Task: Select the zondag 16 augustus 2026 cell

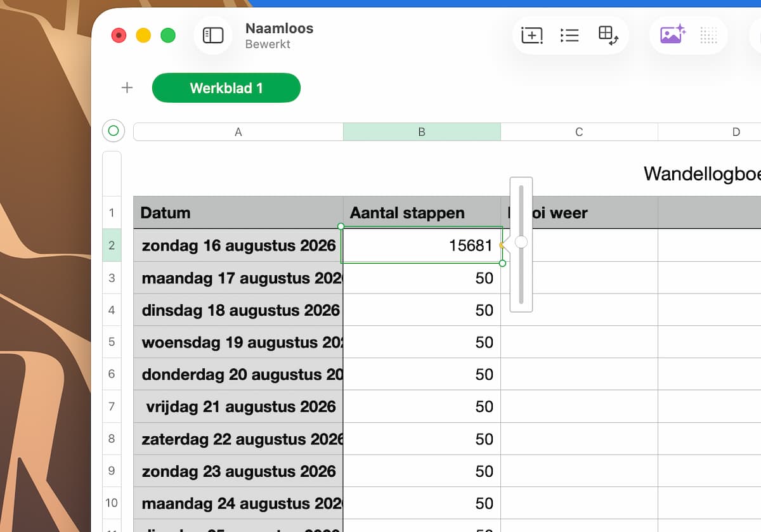Action: 238,245
